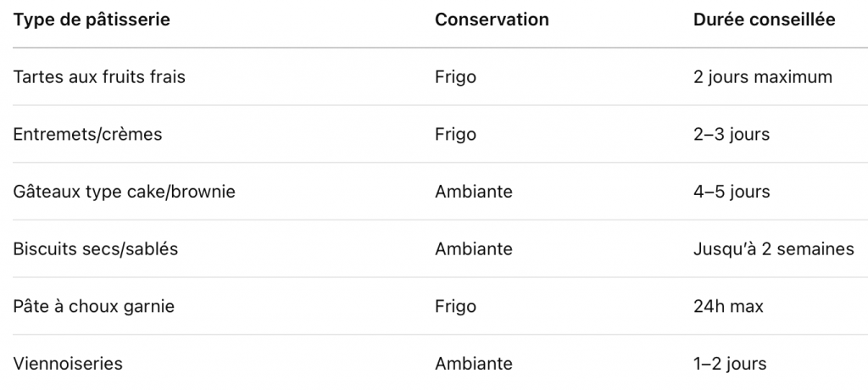Click the "Conservation" column header
This screenshot has height=390, width=868.
click(x=492, y=19)
